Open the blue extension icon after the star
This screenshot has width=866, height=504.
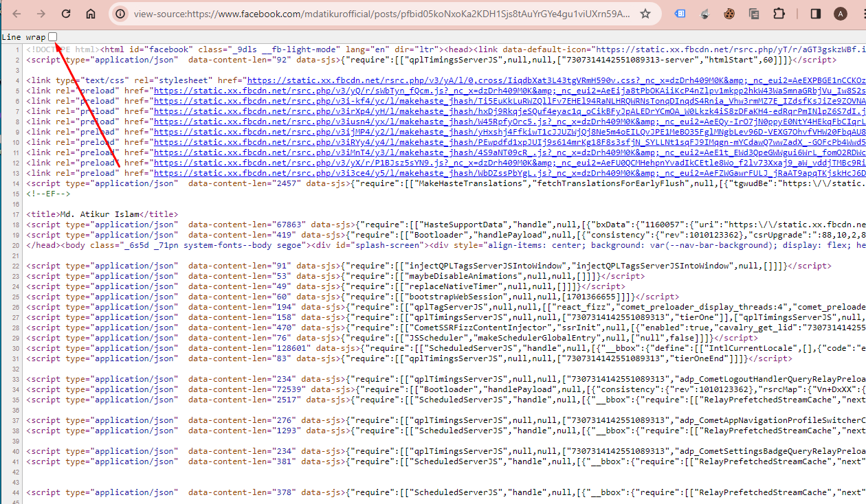tap(680, 14)
